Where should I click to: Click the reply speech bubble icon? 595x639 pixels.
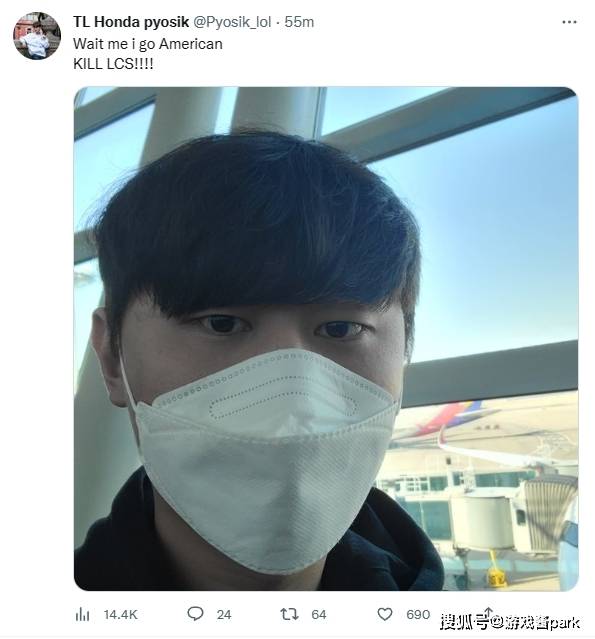[195, 614]
